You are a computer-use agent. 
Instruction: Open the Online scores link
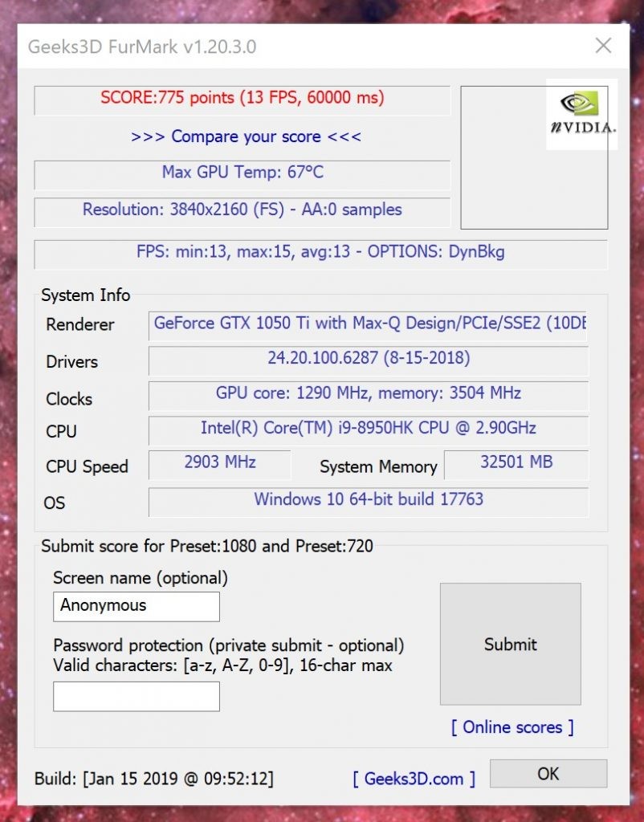click(x=512, y=727)
